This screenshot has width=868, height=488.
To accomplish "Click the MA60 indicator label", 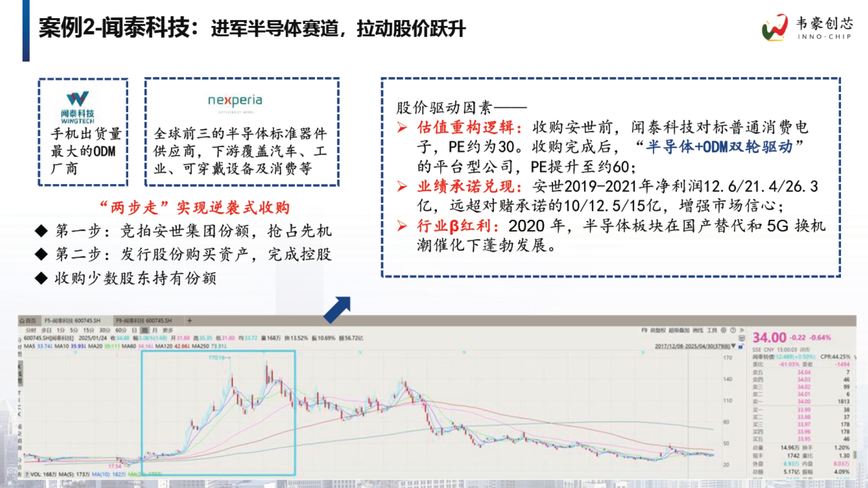I will 137,346.
